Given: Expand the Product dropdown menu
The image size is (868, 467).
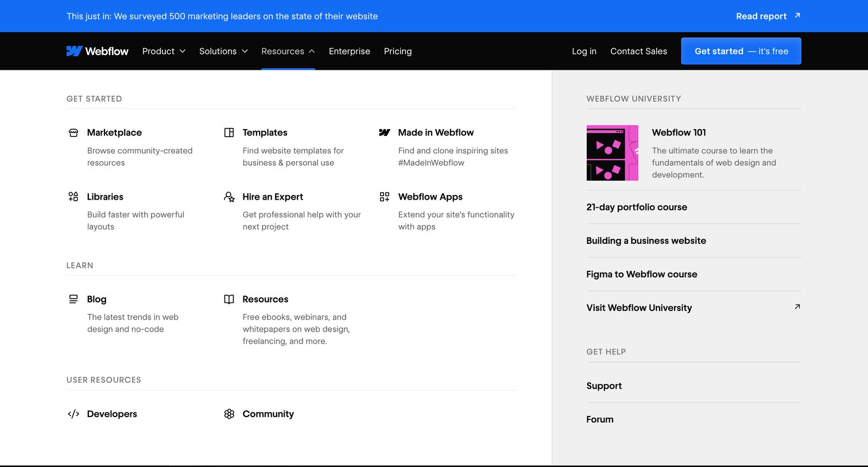Looking at the screenshot, I should (164, 51).
